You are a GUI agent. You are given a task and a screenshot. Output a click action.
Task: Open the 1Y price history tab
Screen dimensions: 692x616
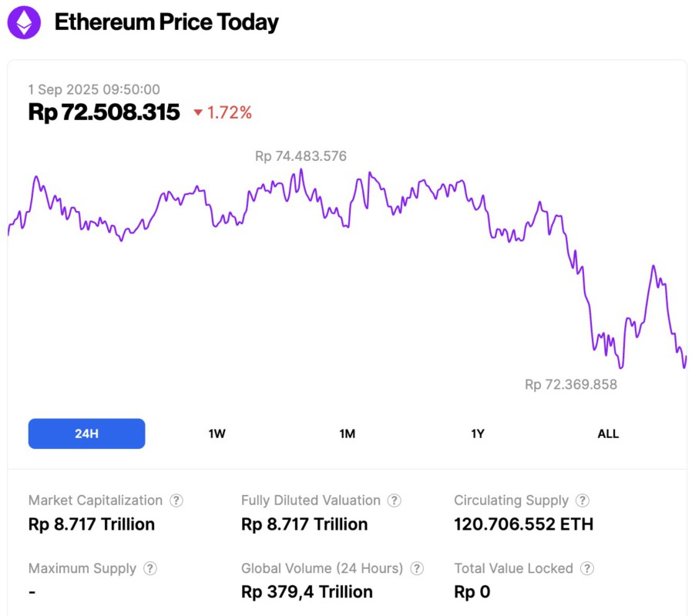[477, 434]
